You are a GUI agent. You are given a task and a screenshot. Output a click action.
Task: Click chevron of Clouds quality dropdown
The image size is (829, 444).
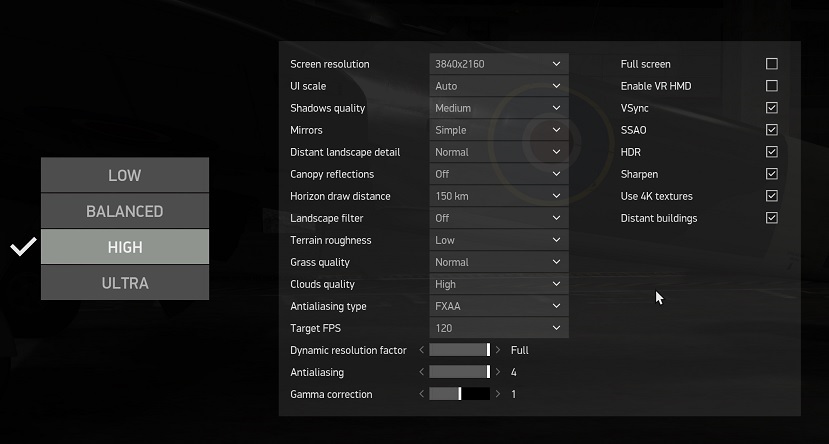(557, 284)
